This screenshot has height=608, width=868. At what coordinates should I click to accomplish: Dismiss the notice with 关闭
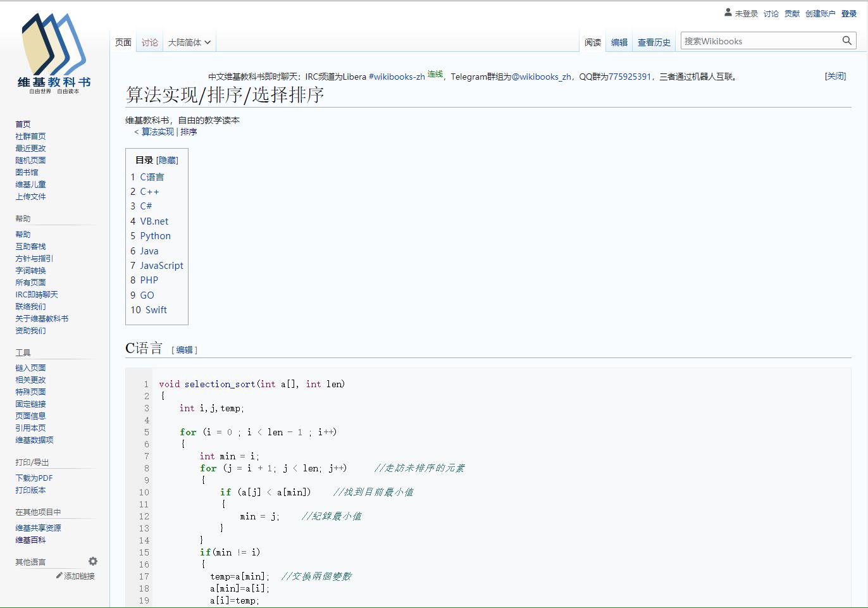835,76
